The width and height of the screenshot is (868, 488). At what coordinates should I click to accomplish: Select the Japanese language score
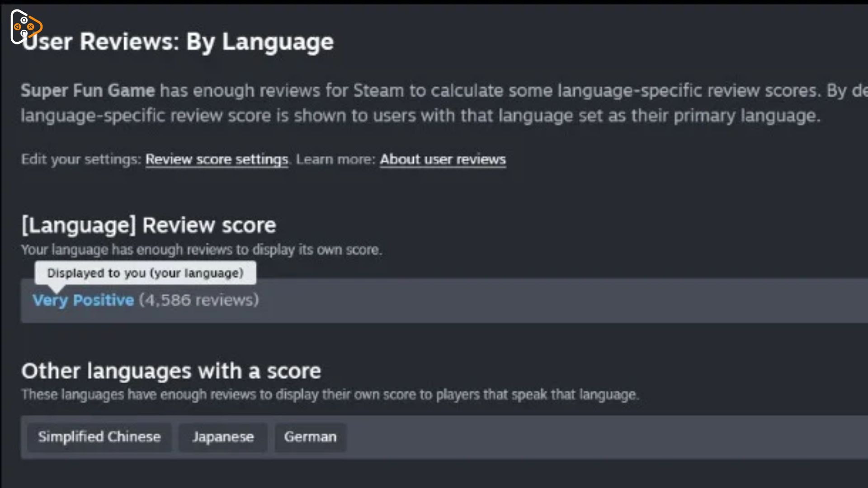[223, 437]
